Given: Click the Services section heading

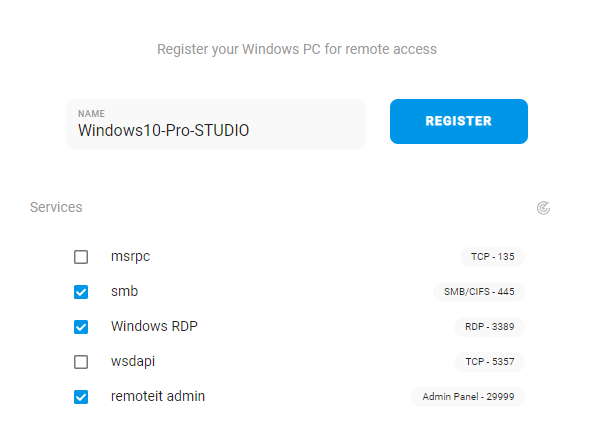Looking at the screenshot, I should pyautogui.click(x=56, y=207).
